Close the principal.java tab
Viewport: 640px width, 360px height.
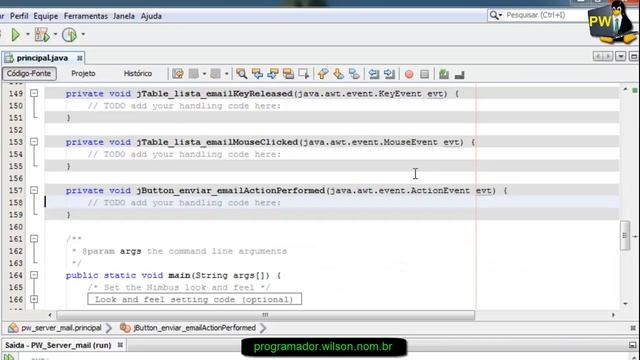80,58
